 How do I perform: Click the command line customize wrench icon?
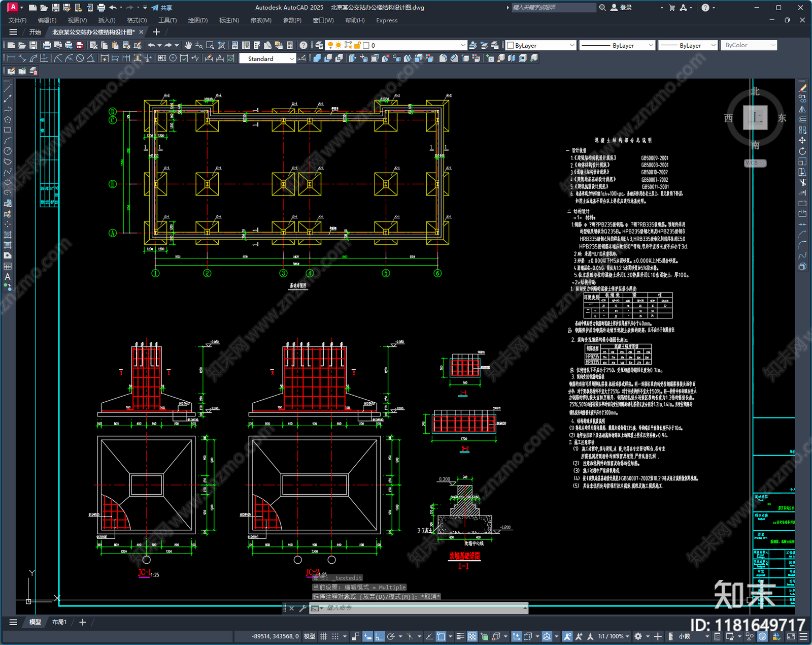[303, 608]
